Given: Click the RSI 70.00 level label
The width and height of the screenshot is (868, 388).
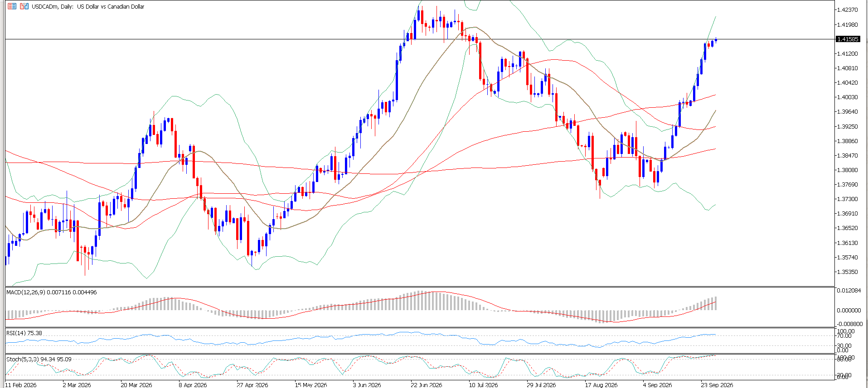Looking at the screenshot, I should coord(844,336).
